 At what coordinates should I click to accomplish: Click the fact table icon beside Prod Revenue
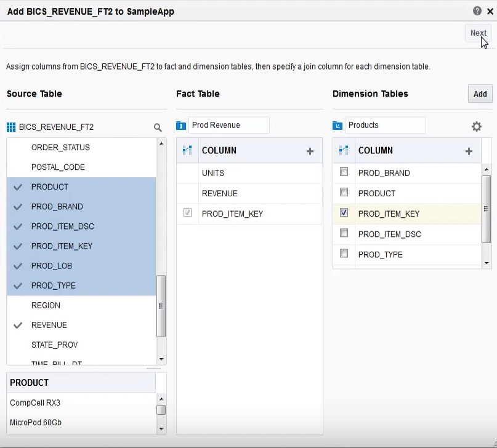tap(180, 125)
